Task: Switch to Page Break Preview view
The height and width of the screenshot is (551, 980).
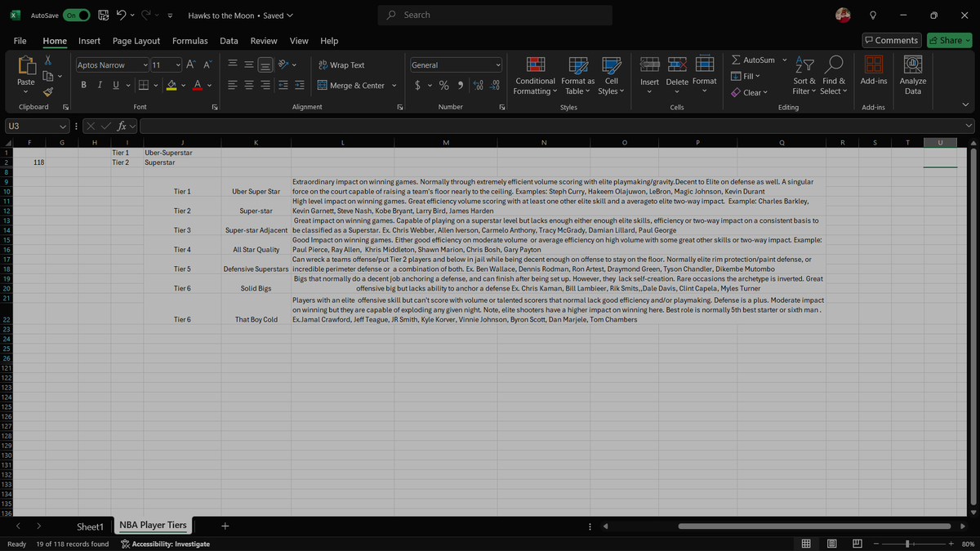Action: [857, 544]
